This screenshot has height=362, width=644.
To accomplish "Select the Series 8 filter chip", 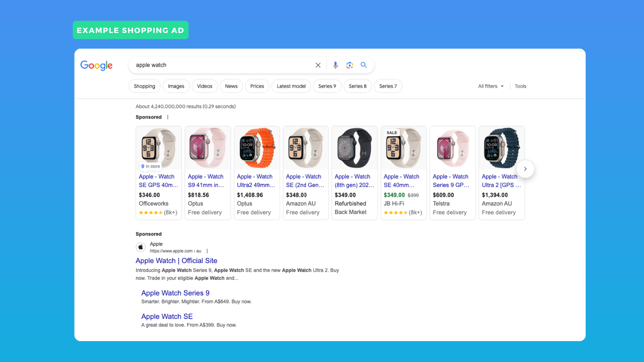I will pyautogui.click(x=358, y=86).
